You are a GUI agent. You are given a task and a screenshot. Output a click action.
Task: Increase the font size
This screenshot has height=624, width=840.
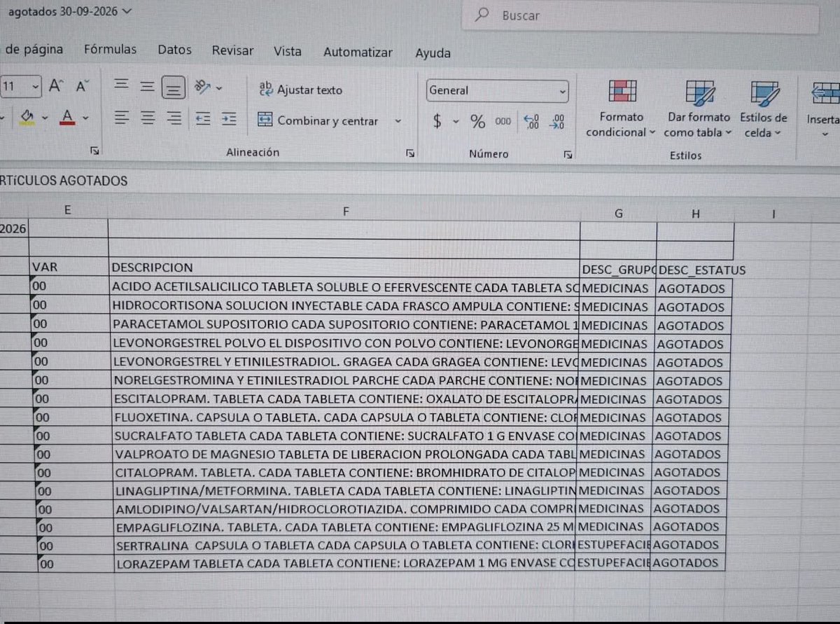click(x=56, y=86)
